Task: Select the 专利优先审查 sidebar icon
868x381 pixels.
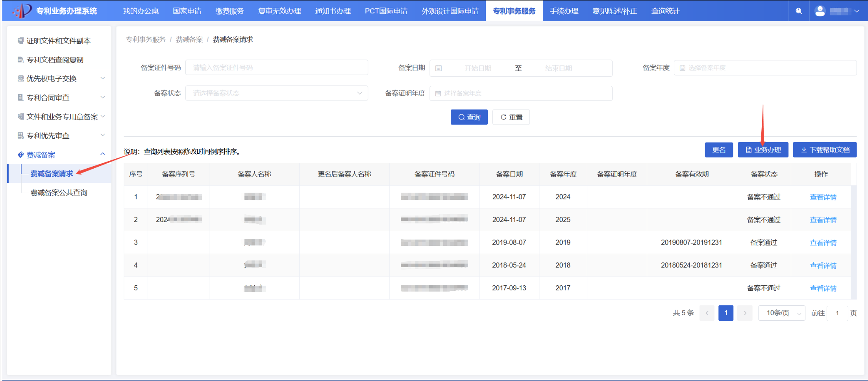Action: coord(20,136)
